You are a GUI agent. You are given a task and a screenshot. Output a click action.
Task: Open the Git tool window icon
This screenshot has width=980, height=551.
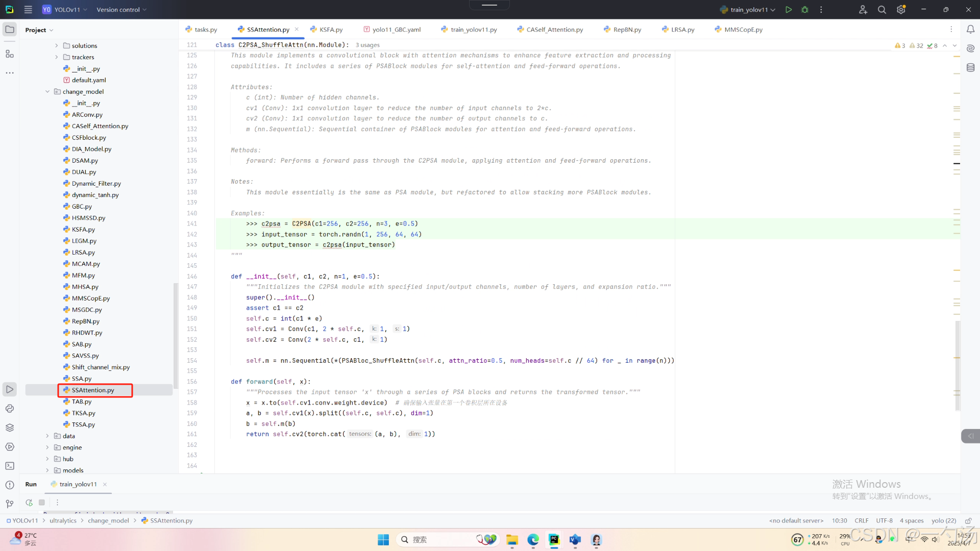pos(10,504)
